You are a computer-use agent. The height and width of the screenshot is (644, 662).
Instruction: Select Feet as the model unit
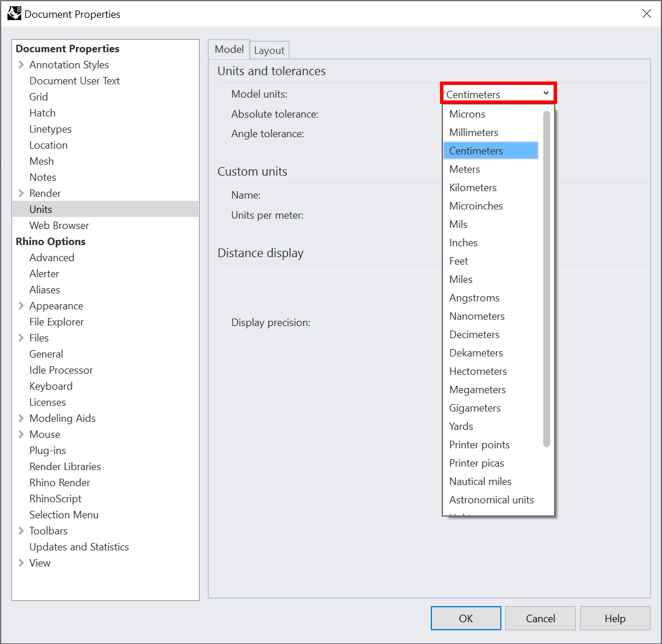point(458,261)
